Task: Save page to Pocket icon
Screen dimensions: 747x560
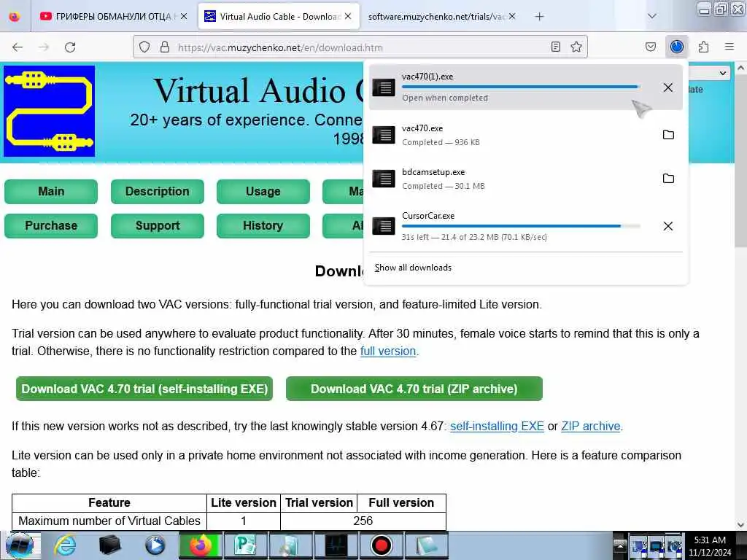Action: 650,47
